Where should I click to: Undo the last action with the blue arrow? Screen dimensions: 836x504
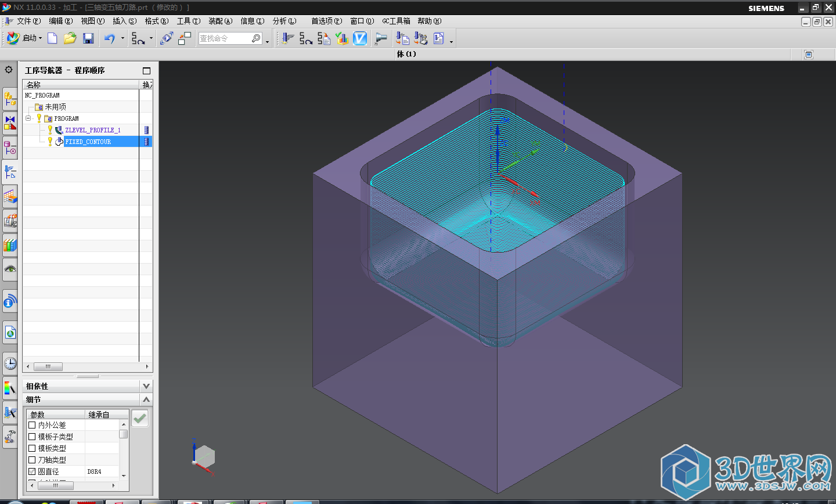click(110, 38)
